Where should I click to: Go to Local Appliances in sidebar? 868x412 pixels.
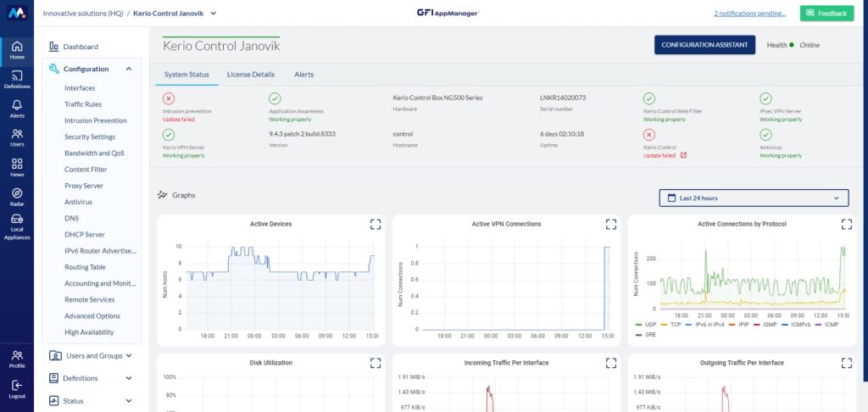17,224
